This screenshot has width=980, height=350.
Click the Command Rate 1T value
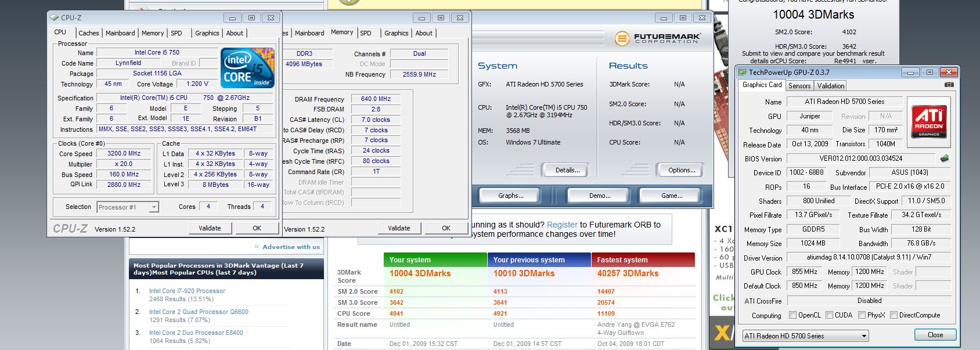tap(376, 172)
